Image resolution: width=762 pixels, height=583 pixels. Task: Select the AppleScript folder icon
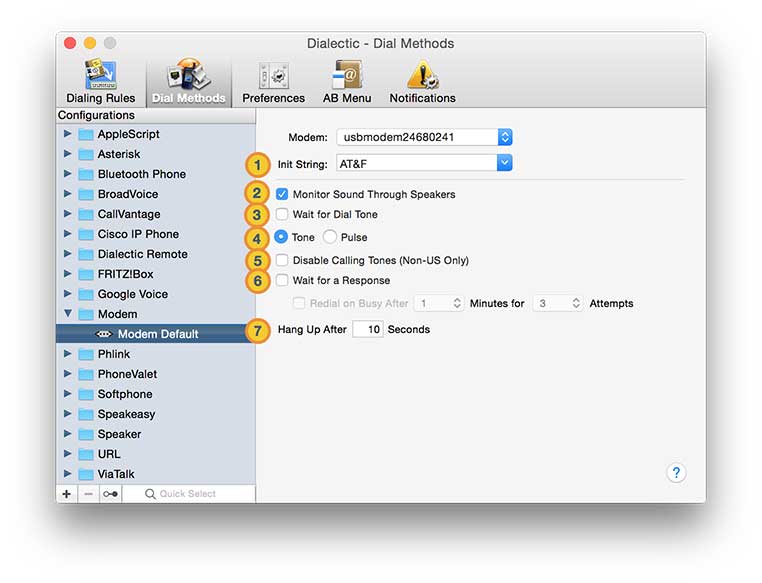click(86, 135)
